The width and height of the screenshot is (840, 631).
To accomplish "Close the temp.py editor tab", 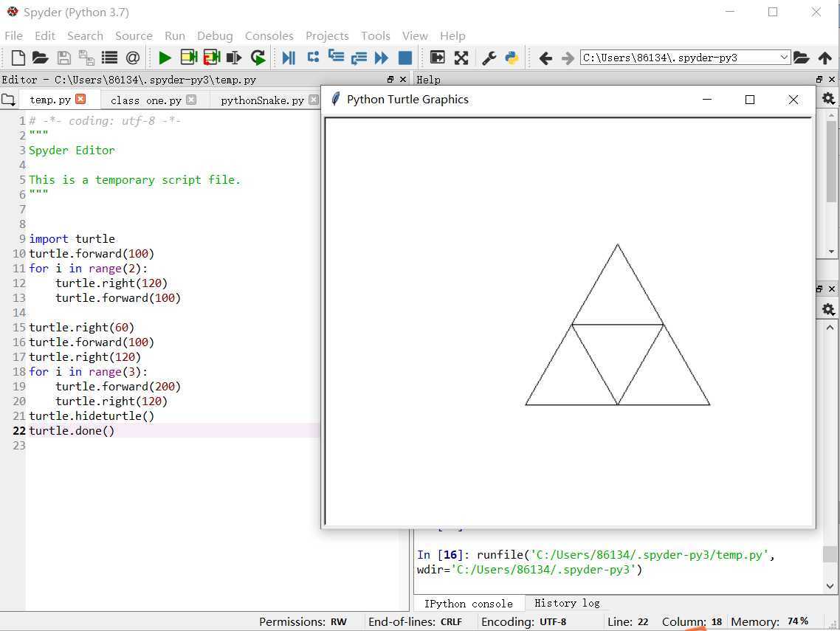I will coord(80,99).
